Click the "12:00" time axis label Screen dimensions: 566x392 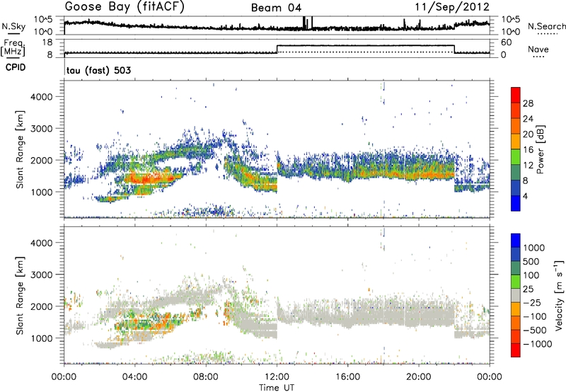click(x=277, y=377)
